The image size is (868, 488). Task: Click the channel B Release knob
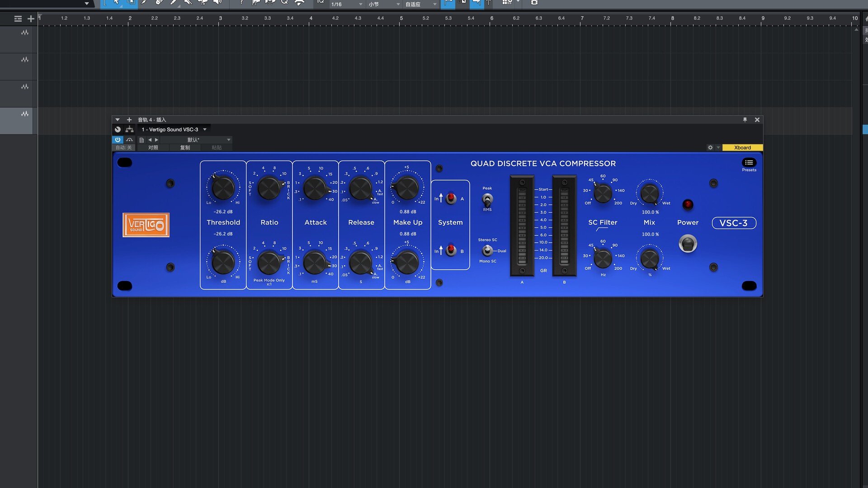click(361, 263)
